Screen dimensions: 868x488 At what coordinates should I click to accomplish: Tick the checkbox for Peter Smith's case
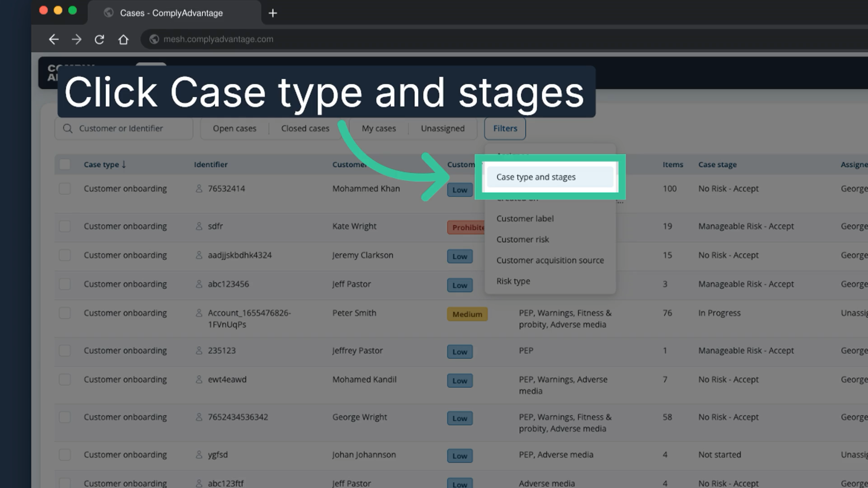[x=65, y=313]
